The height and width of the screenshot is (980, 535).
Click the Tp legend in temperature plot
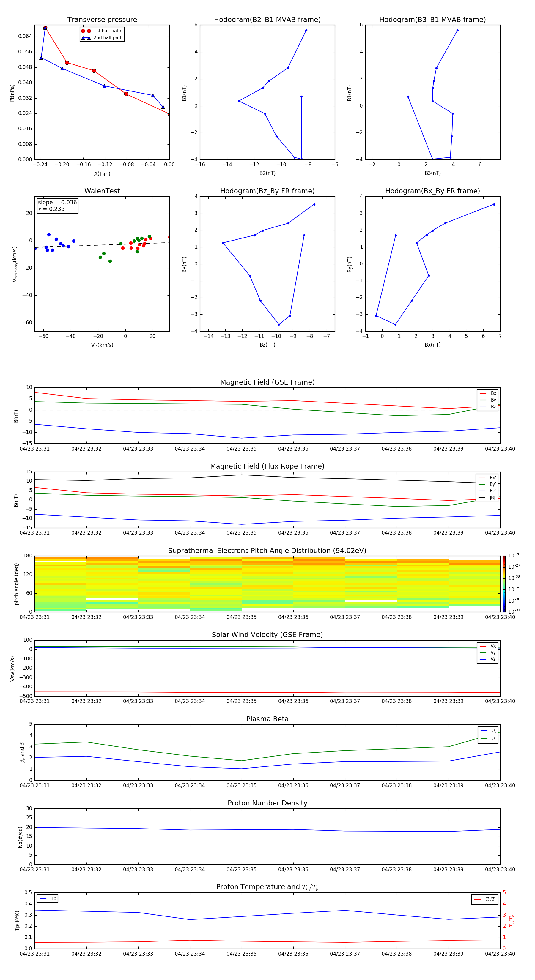click(48, 899)
